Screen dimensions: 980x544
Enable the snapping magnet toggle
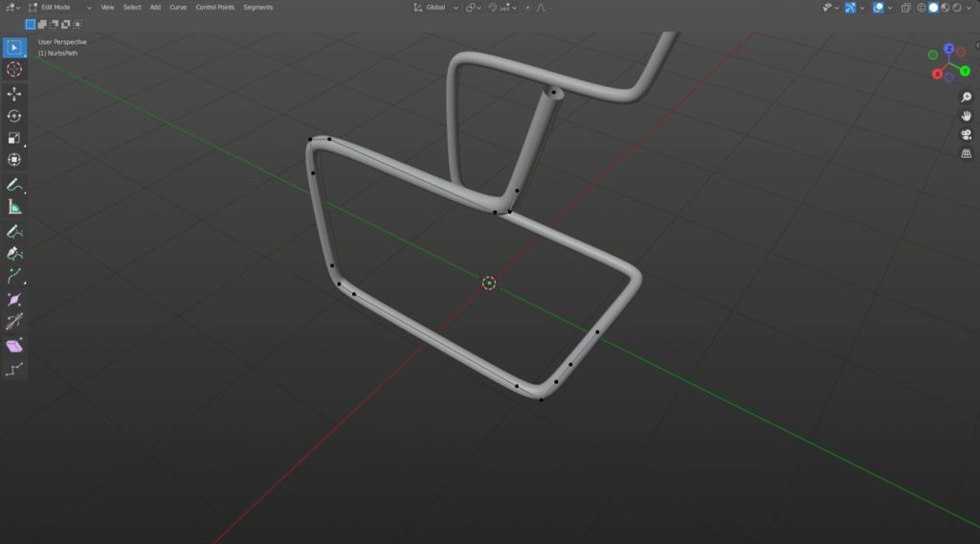coord(492,8)
